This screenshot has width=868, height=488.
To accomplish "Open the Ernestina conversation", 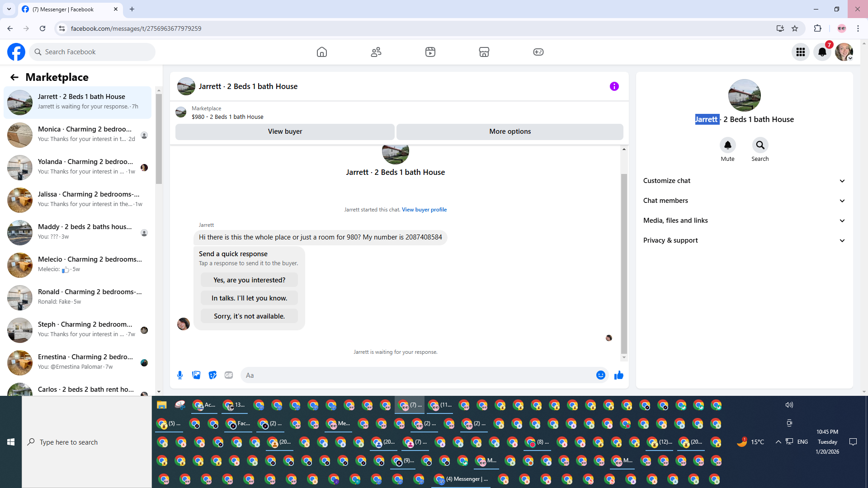I will [x=78, y=363].
